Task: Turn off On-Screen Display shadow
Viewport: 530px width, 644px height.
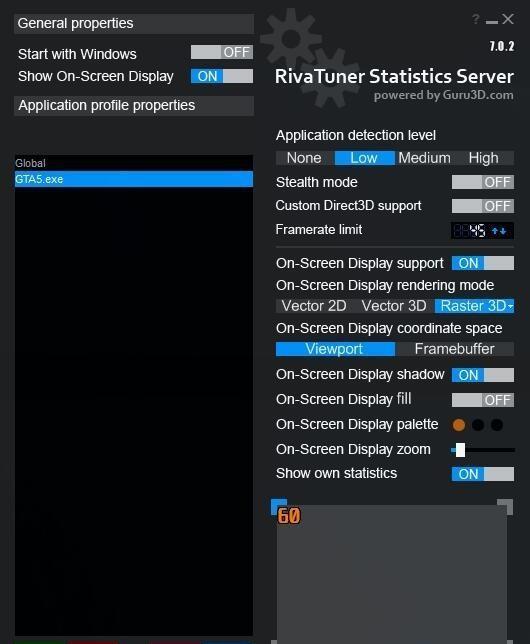Action: [x=483, y=375]
